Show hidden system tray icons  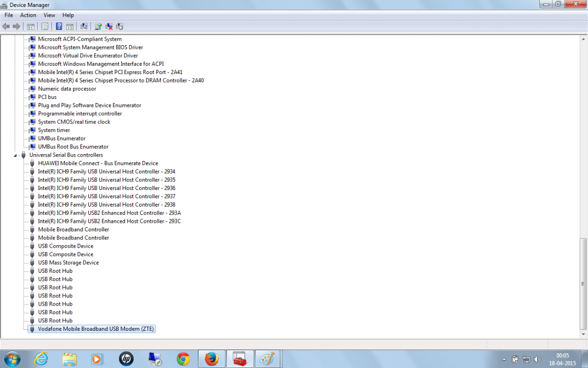click(x=505, y=359)
